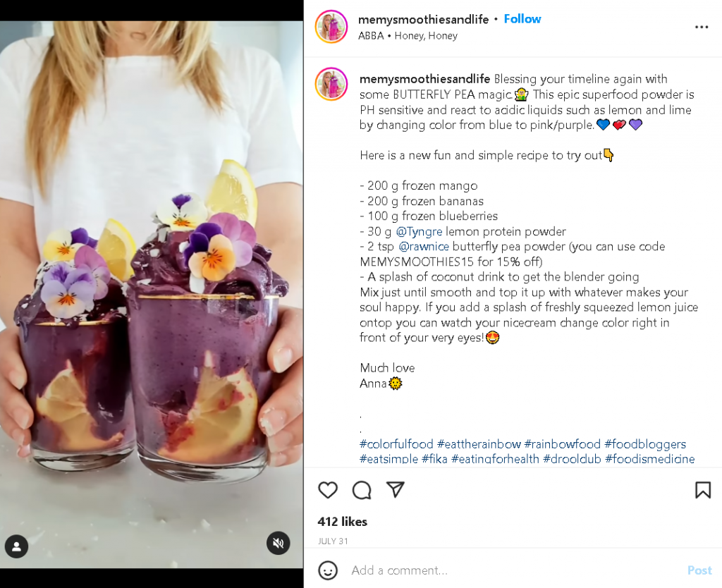The width and height of the screenshot is (722, 588).
Task: Follow memysmoothiesandlife
Action: [x=522, y=19]
